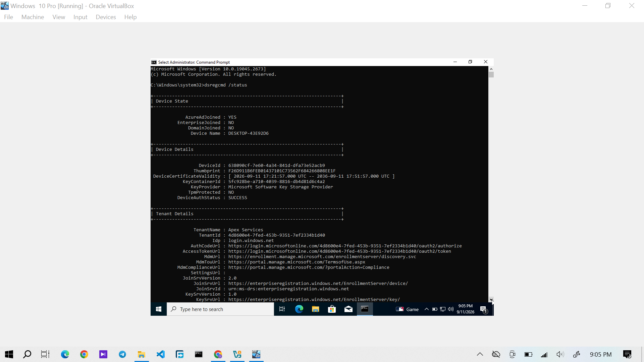Show hidden icons in host system tray

click(480, 354)
